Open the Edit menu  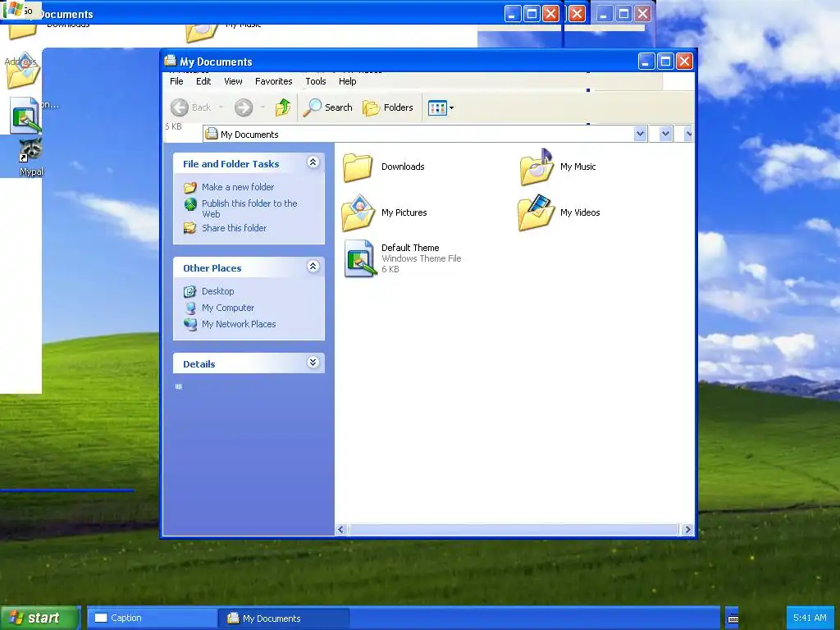203,81
